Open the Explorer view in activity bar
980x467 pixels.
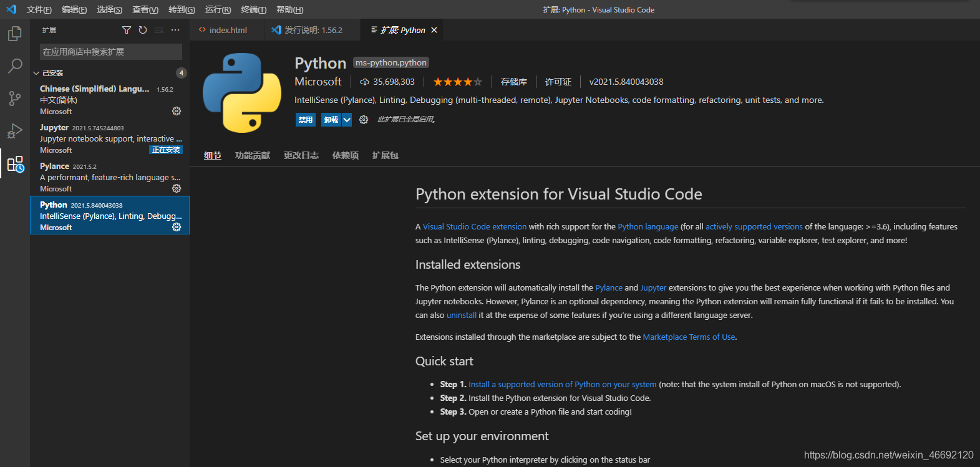pyautogui.click(x=14, y=33)
